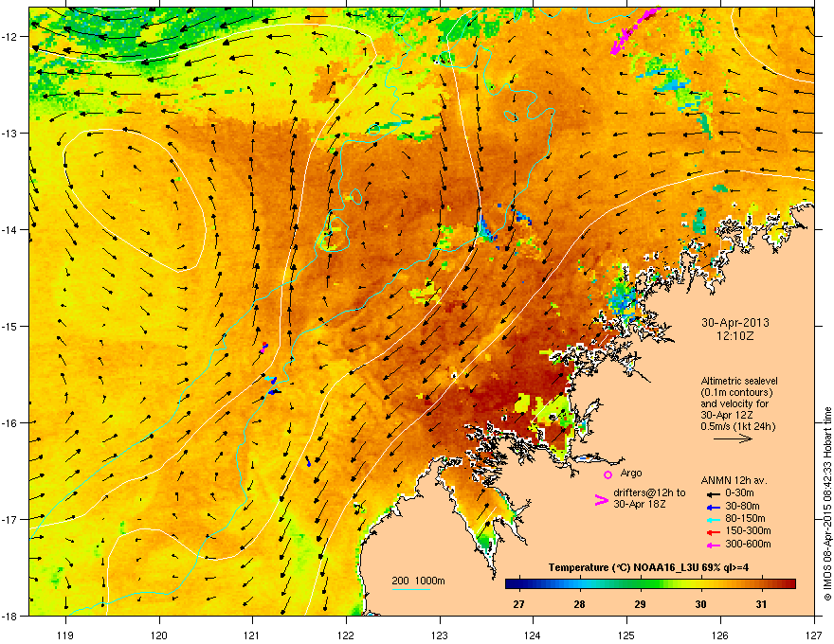Click the '80-150m' depth label
834x644 pixels.
[745, 518]
